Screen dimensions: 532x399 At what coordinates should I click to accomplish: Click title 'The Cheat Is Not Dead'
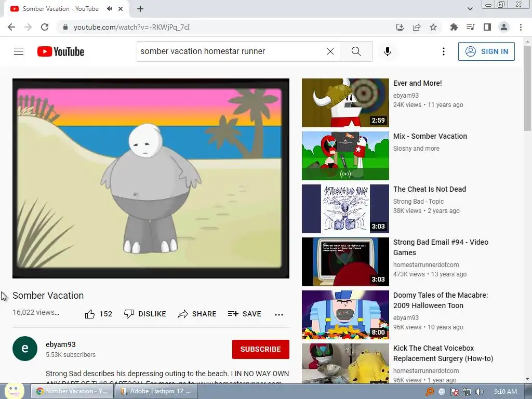(x=430, y=189)
